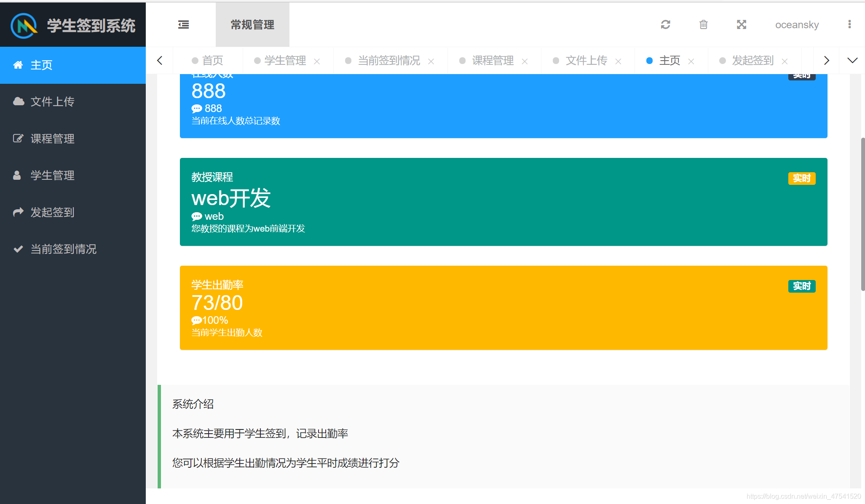Click the edit icon beside 课程管理
This screenshot has height=504, width=865.
click(x=18, y=139)
